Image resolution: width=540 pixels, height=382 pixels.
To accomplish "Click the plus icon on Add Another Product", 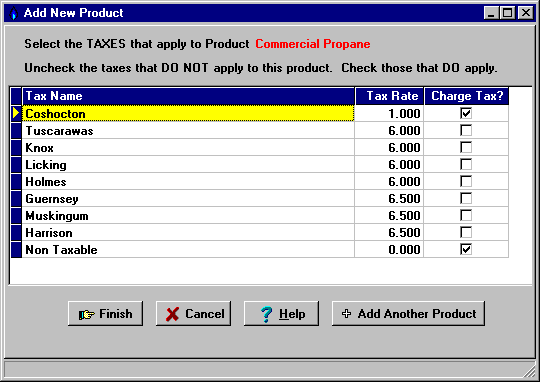I will click(x=346, y=313).
